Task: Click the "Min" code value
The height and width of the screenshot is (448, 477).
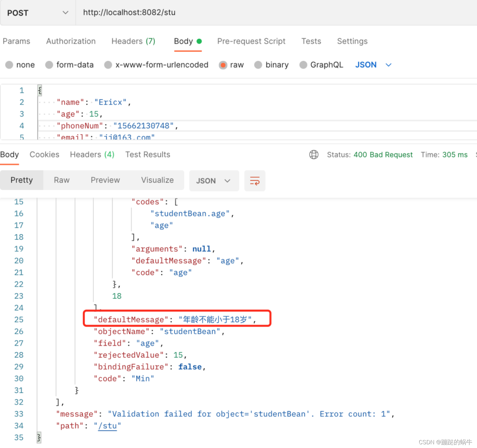Action: (143, 379)
